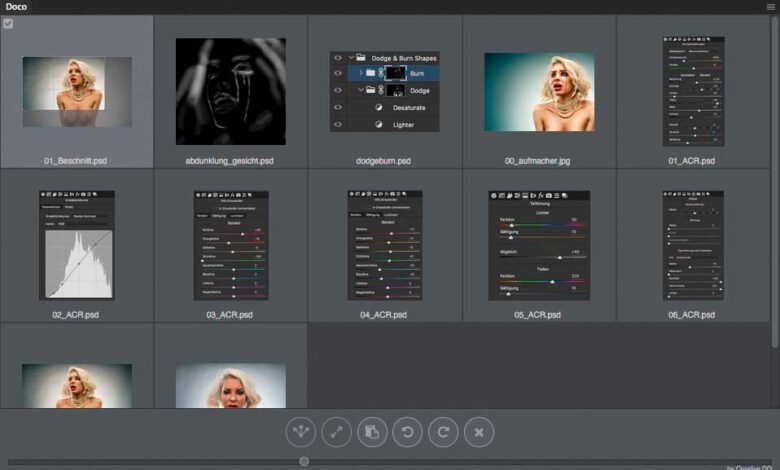The height and width of the screenshot is (470, 780).
Task: Open the panel flyout menu at top right
Action: 770,7
